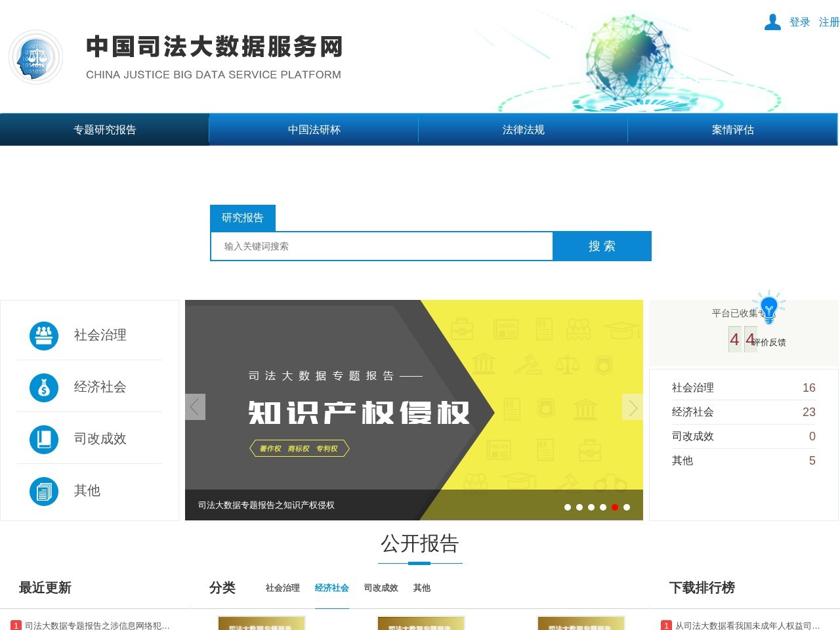Click 社会治理 stats row
Image resolution: width=840 pixels, height=630 pixels.
click(x=744, y=388)
